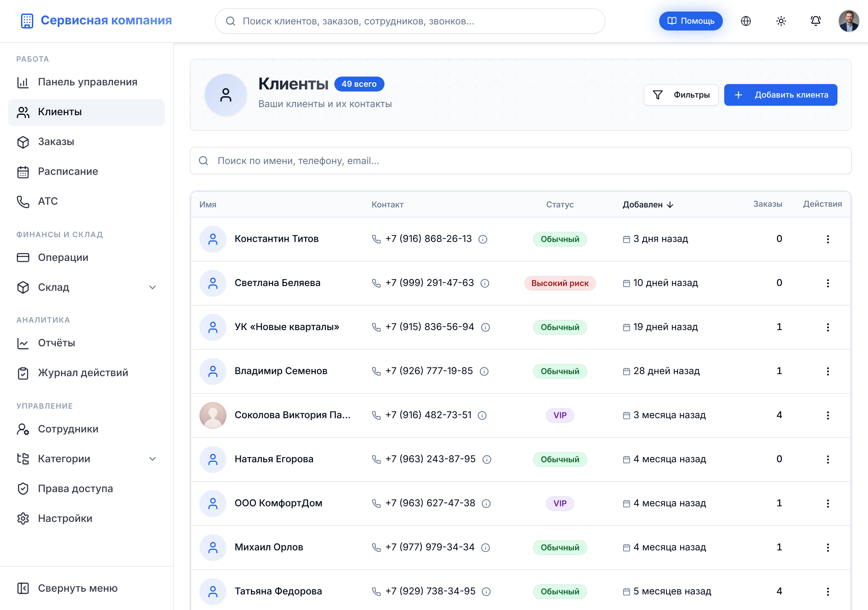
Task: Open Настройки settings
Action: pyautogui.click(x=86, y=519)
